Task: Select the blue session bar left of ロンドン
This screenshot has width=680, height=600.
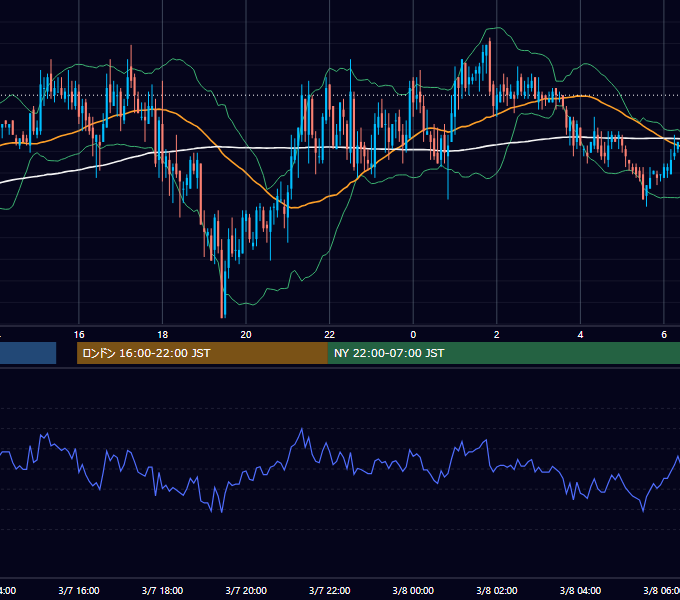Action: click(x=28, y=353)
